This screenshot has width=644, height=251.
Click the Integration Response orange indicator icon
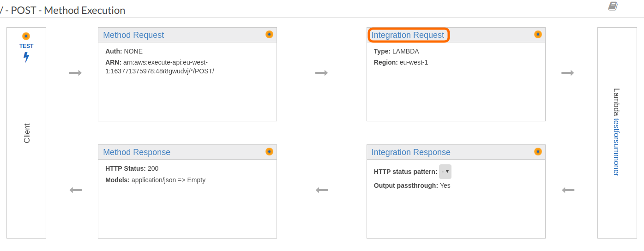coord(538,152)
